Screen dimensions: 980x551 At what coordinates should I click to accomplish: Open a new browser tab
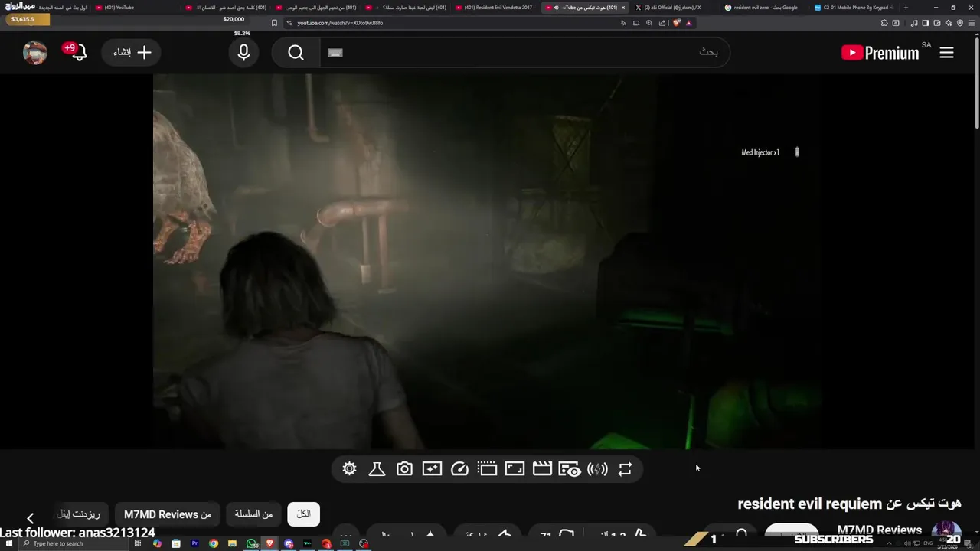pyautogui.click(x=906, y=8)
